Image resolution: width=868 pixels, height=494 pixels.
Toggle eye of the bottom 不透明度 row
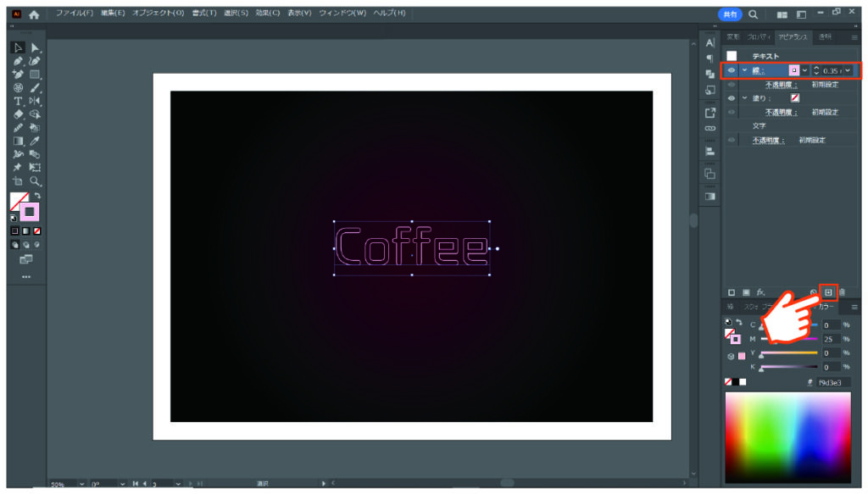pos(732,140)
